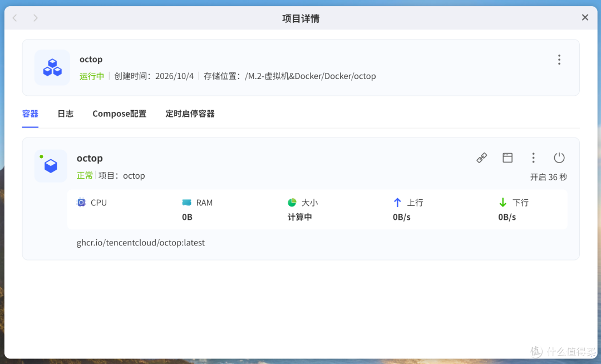The width and height of the screenshot is (601, 364).
Task: Click the octop container cube icon
Action: (51, 166)
